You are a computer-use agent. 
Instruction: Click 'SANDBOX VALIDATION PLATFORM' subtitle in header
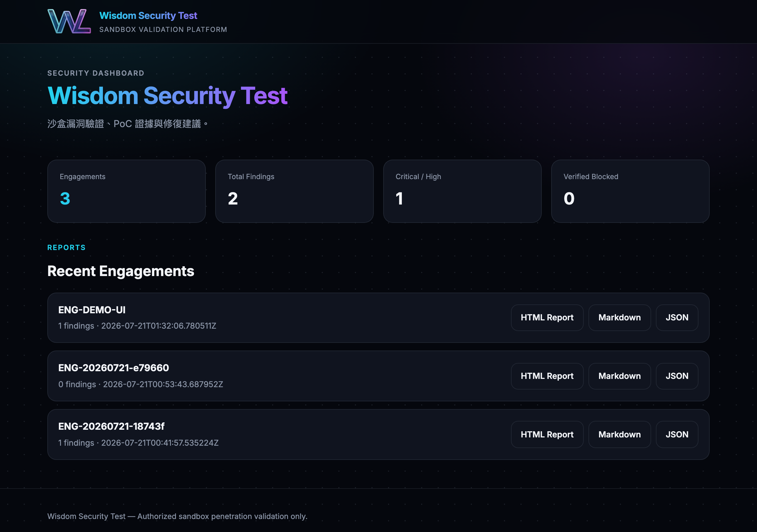click(x=163, y=29)
